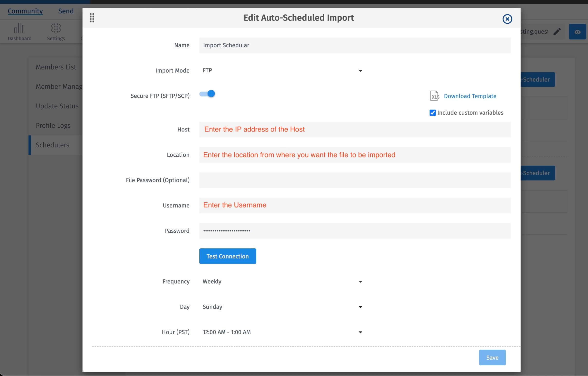Focus the Host IP address field
The height and width of the screenshot is (376, 588).
355,130
